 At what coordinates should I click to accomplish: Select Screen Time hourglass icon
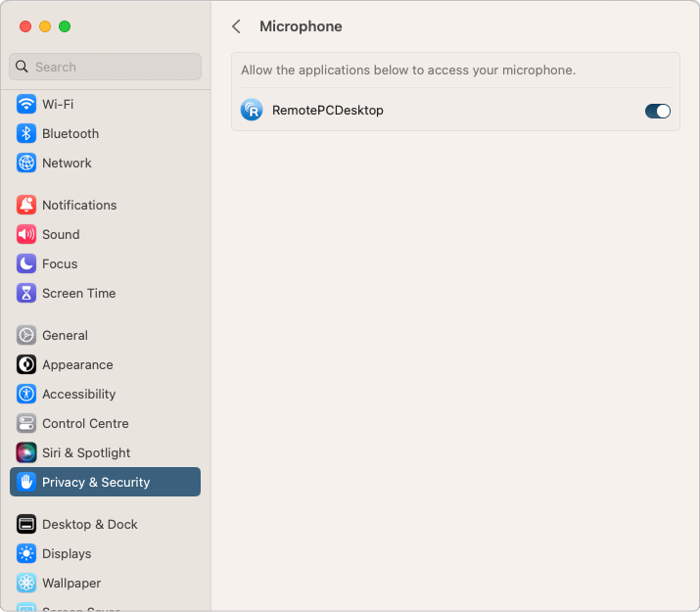(x=26, y=293)
